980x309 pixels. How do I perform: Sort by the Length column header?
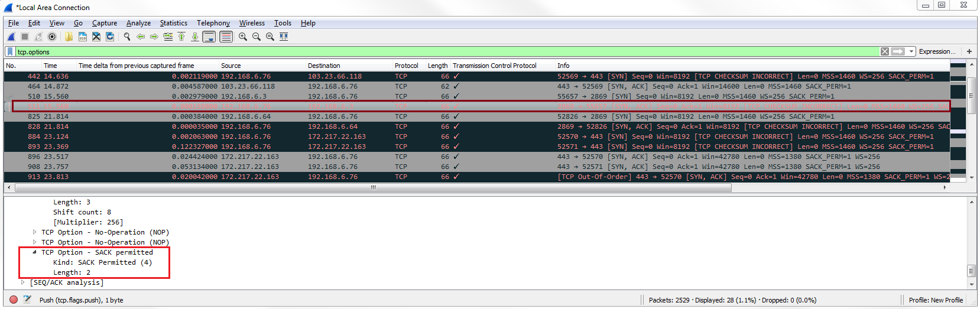[438, 66]
